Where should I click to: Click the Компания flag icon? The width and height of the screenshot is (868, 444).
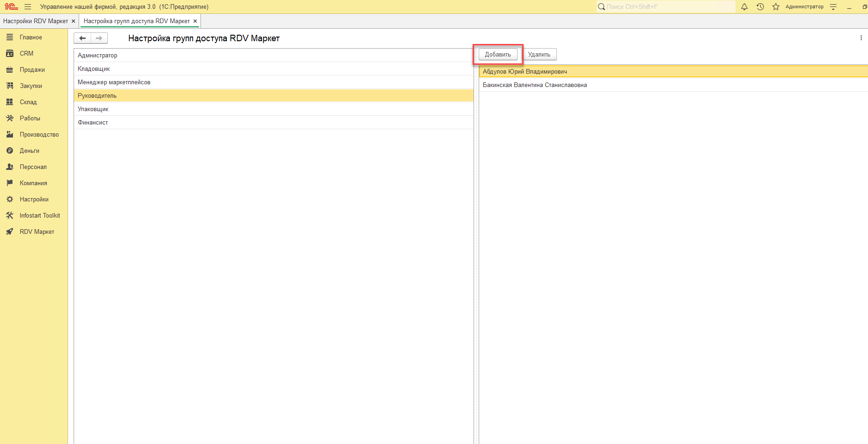point(10,183)
